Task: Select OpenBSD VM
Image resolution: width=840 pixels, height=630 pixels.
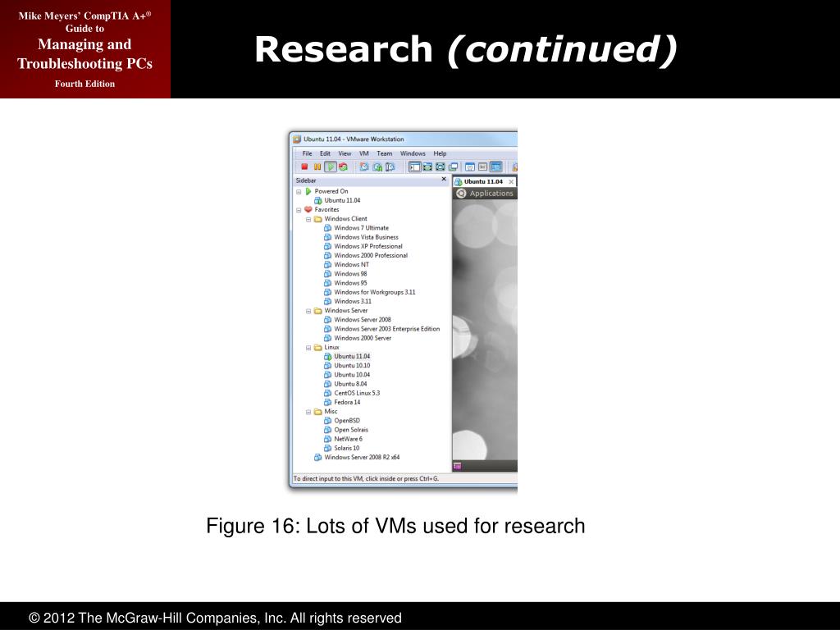Action: 347,421
